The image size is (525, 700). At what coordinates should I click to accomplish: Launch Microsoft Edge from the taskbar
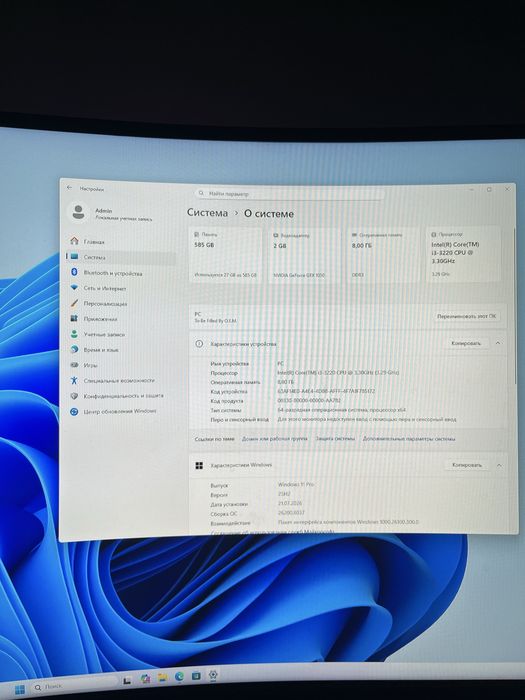coord(179,677)
